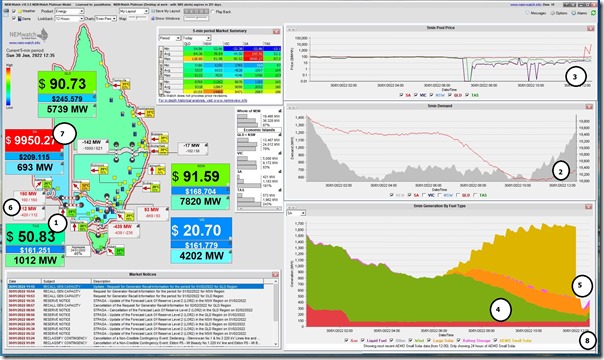This screenshot has height=360, width=604.
Task: Open the Product dropdown
Action: click(x=70, y=11)
